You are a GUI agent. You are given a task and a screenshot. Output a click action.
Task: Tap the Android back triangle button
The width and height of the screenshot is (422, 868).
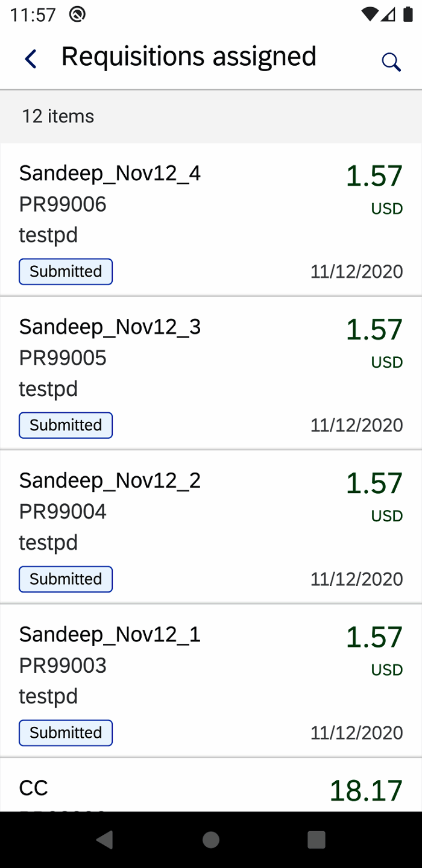[x=105, y=838]
